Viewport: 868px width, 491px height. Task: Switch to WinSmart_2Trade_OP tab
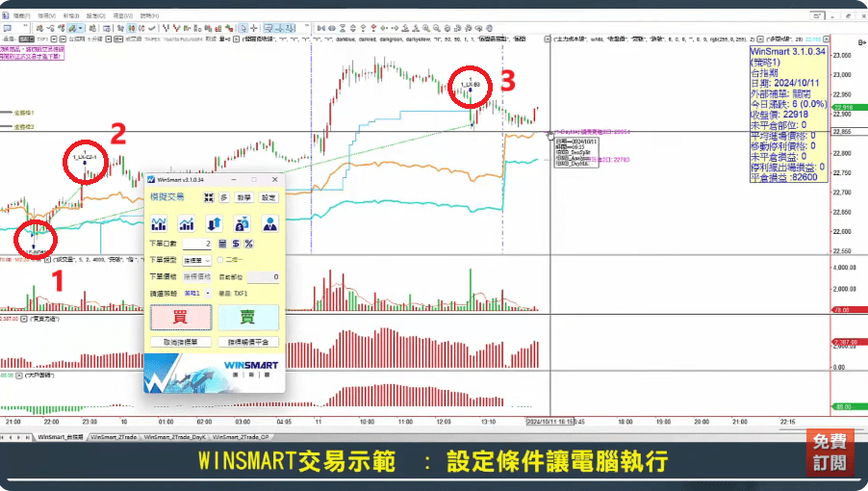tap(241, 437)
